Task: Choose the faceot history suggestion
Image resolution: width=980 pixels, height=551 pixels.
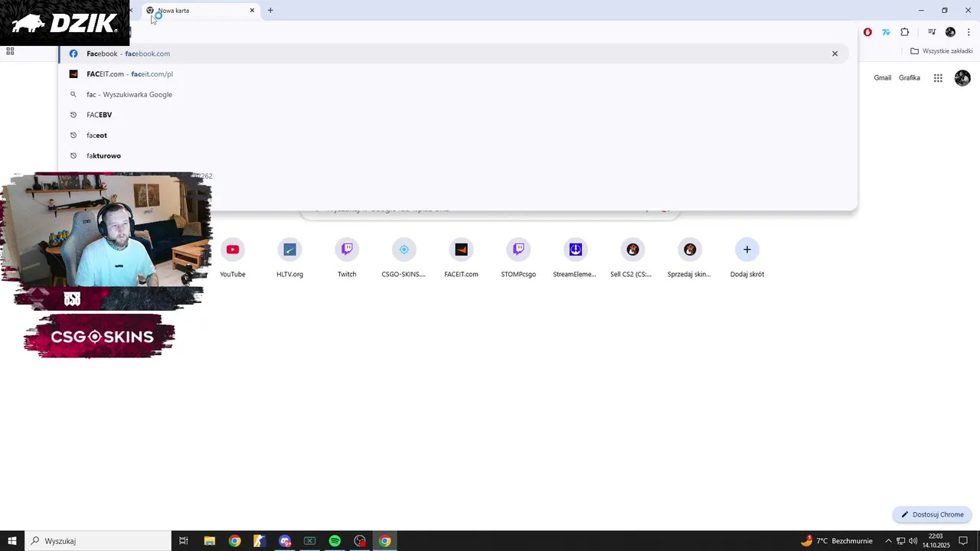Action: coord(453,135)
